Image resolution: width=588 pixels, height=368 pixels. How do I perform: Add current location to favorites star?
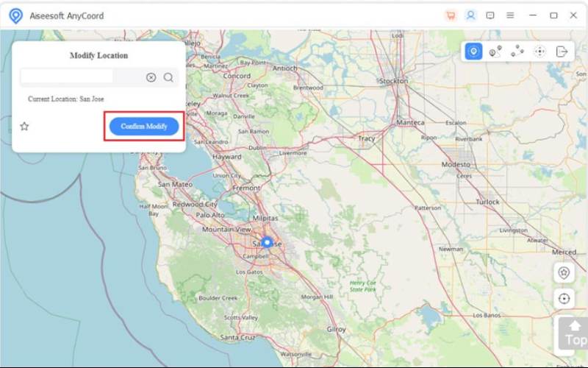click(x=24, y=127)
